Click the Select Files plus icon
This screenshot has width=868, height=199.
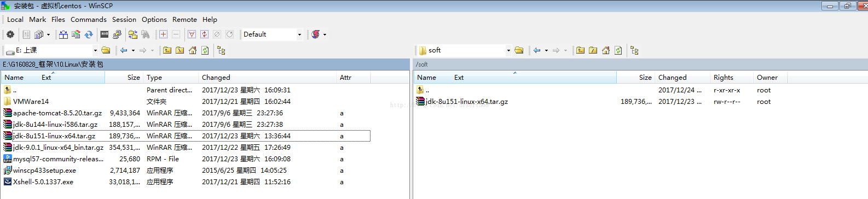pyautogui.click(x=163, y=34)
